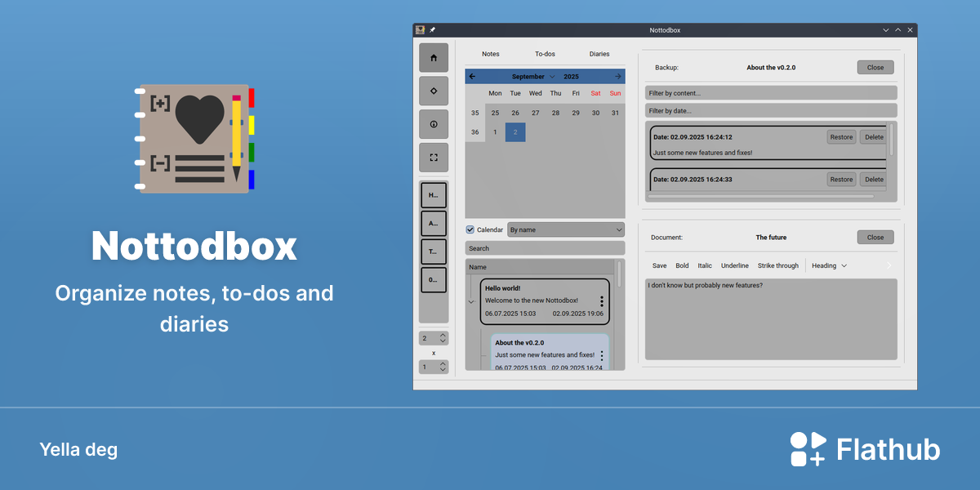Image resolution: width=980 pixels, height=490 pixels.
Task: Click the Search field above the notes list
Action: click(545, 248)
